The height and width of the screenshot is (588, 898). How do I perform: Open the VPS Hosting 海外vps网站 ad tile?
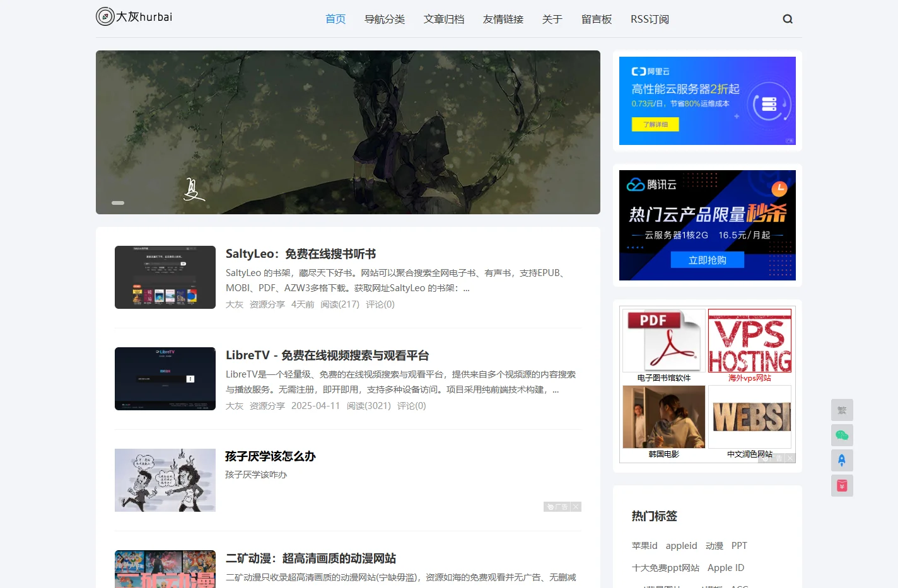(750, 345)
